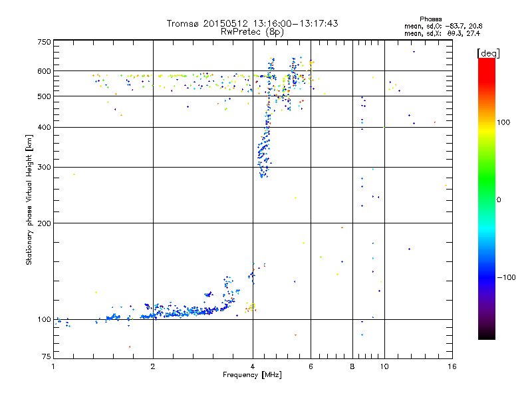Click the y-axis tick label "600"
Screen dimensions: 532x399
coord(44,71)
